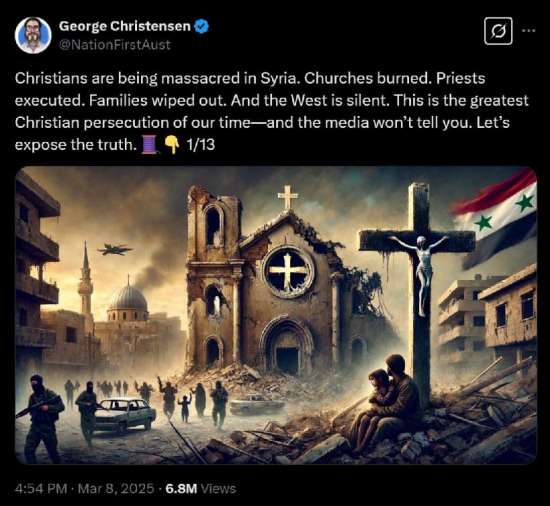Click the white car in the image

click(x=123, y=414)
